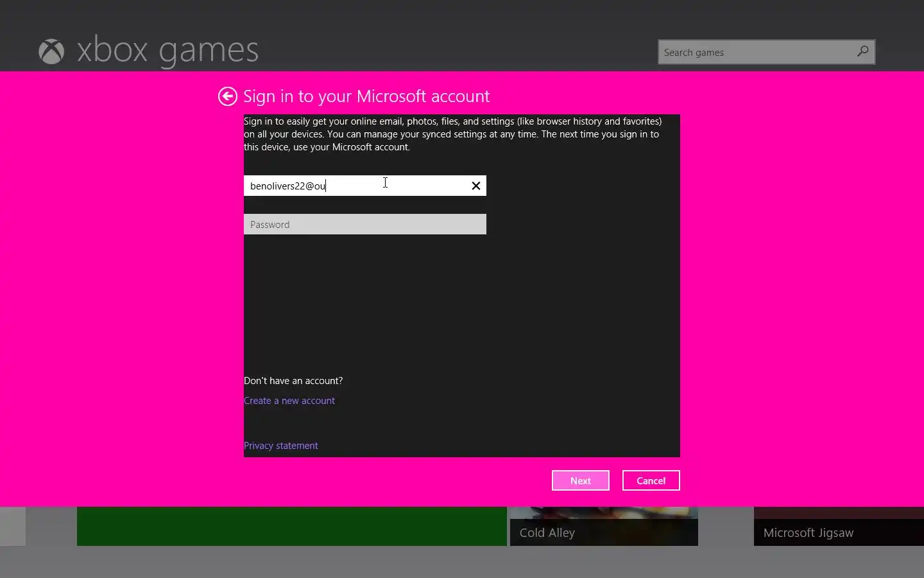Click the green game tile in background
The image size is (924, 578).
(292, 527)
